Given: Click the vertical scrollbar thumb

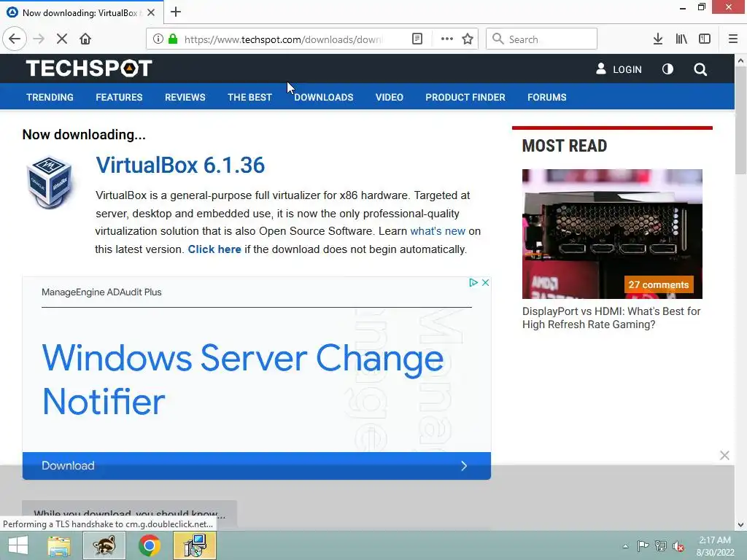Looking at the screenshot, I should pos(740,120).
